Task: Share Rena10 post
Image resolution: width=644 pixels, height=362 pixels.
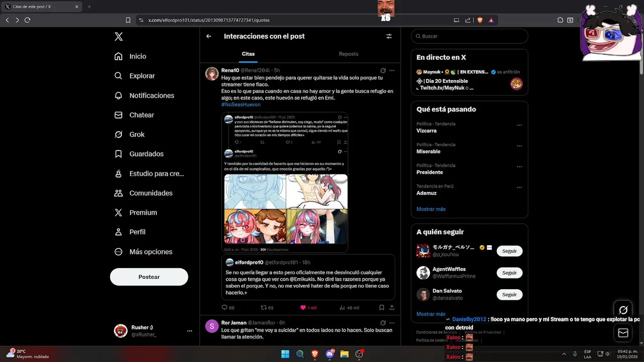Action: (392, 308)
